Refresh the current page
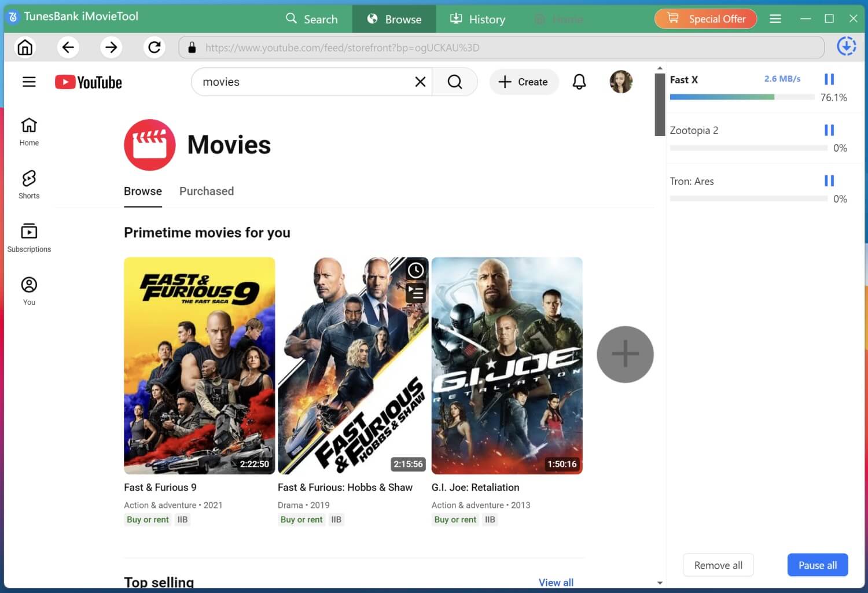The image size is (868, 593). tap(154, 47)
